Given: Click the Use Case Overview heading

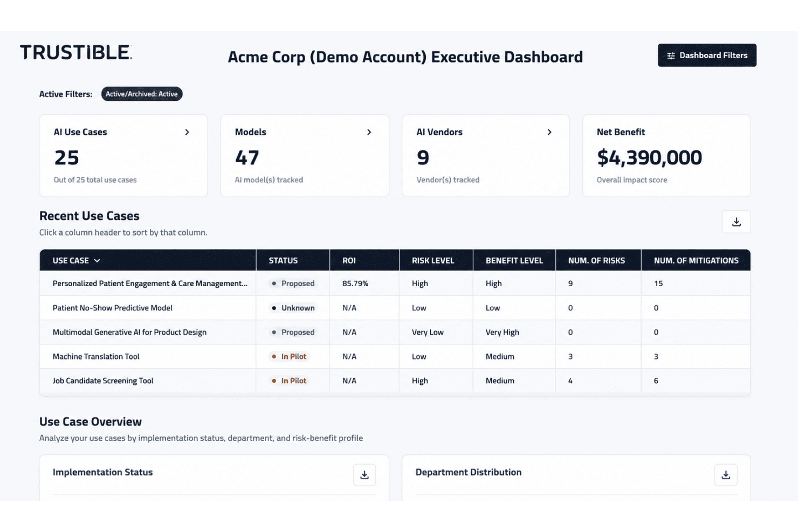Looking at the screenshot, I should click(91, 422).
